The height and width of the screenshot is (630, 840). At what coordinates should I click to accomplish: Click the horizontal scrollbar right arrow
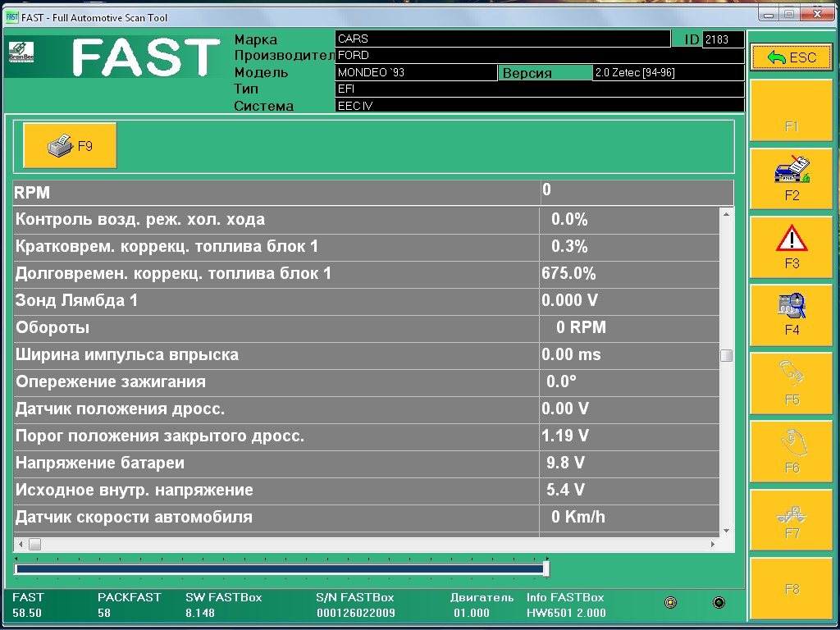pos(712,544)
